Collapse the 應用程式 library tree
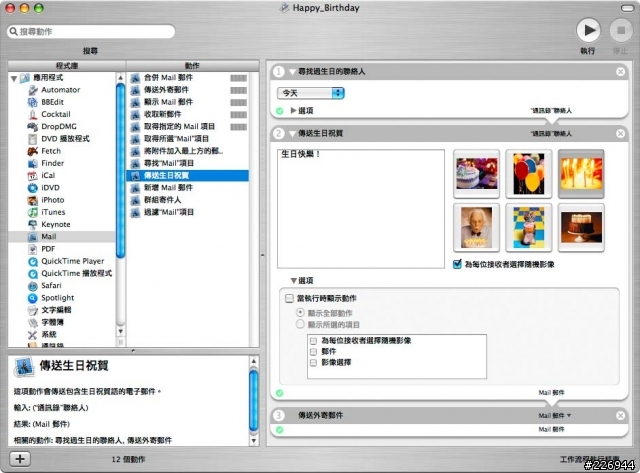The width and height of the screenshot is (640, 473). coord(14,78)
